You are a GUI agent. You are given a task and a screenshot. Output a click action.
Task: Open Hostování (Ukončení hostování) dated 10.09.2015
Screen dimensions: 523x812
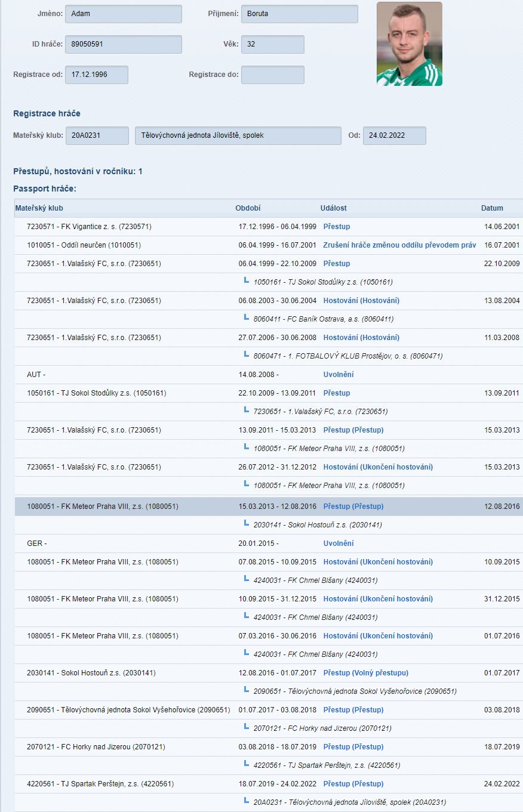point(378,562)
